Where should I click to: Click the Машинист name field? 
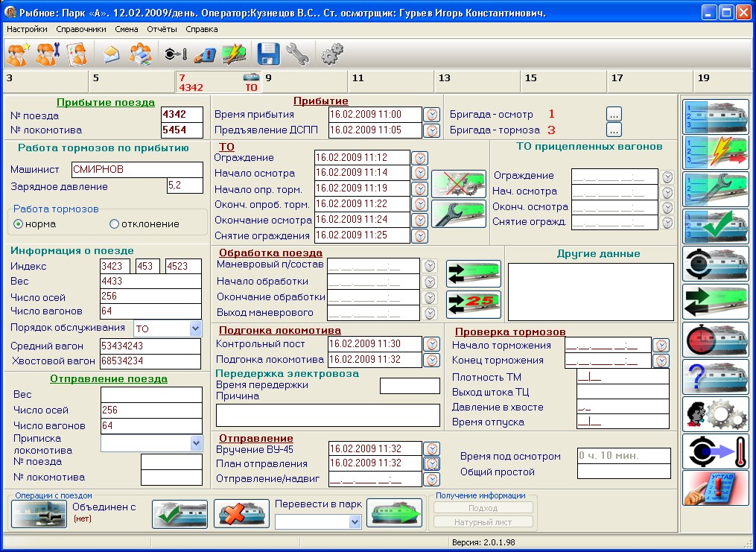tap(137, 170)
